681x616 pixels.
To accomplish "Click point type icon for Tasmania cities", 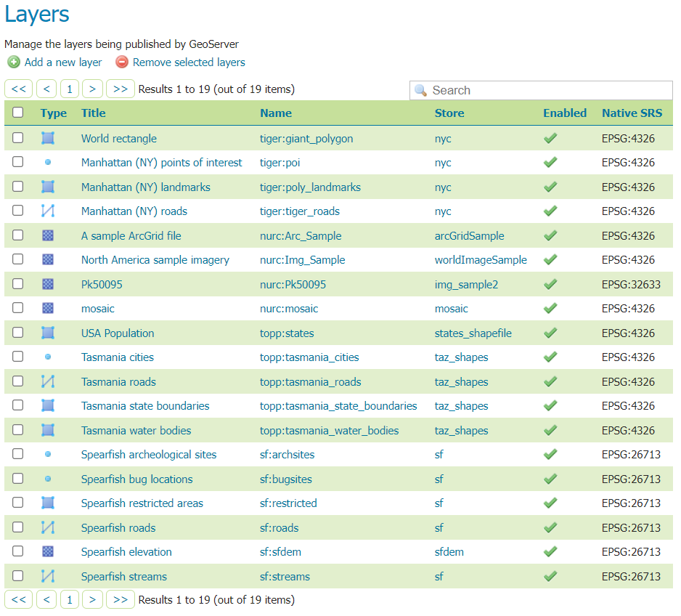I will (x=48, y=357).
